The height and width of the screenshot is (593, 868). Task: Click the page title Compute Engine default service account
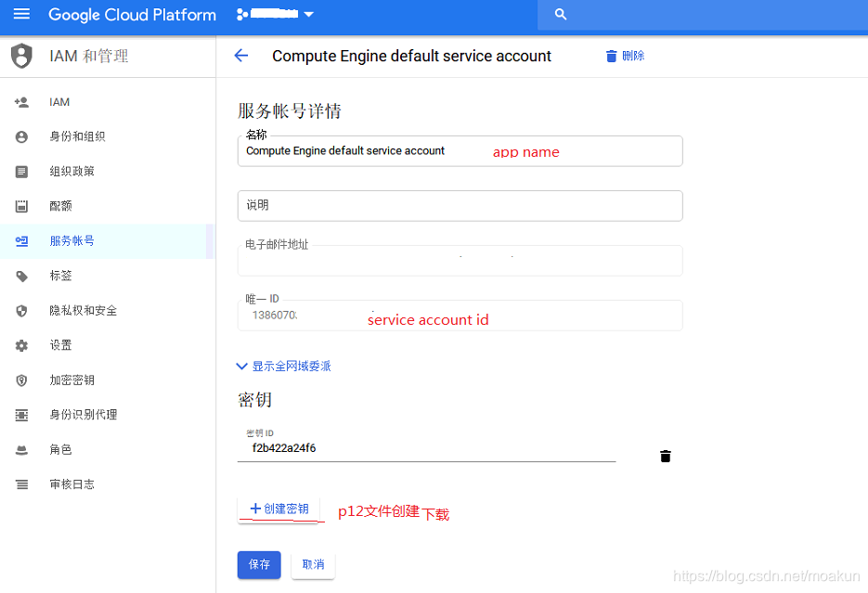(411, 56)
